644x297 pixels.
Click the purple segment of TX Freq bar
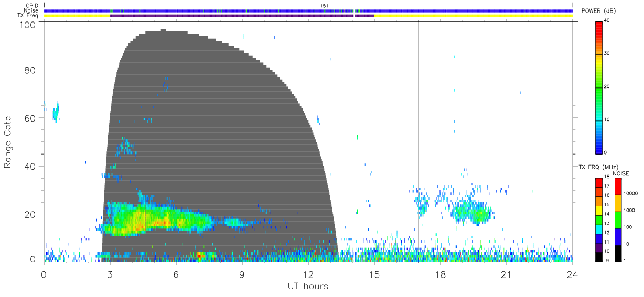(242, 16)
